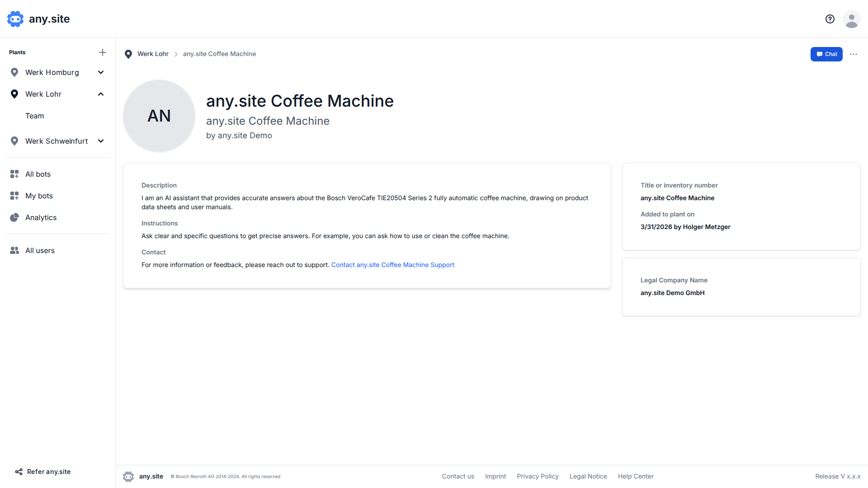Open the help question mark icon
The width and height of the screenshot is (868, 488).
(x=830, y=19)
